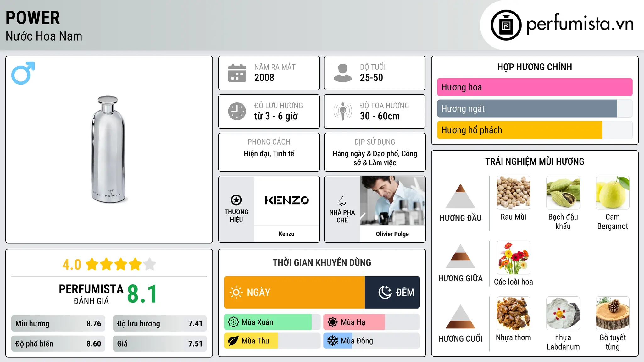Click the sun icon in the Ngày bar
This screenshot has height=362, width=644.
[x=236, y=292]
